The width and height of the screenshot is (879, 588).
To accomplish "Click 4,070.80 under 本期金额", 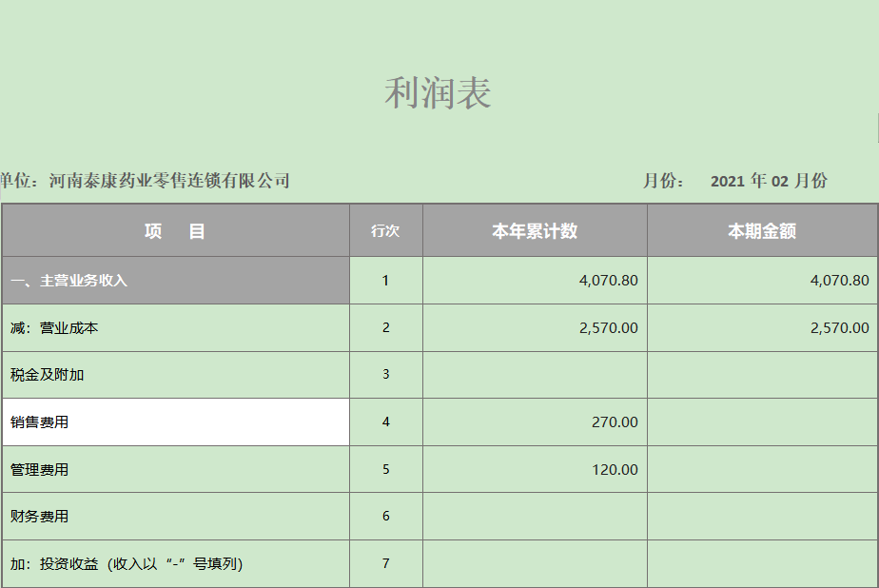I will coord(839,281).
